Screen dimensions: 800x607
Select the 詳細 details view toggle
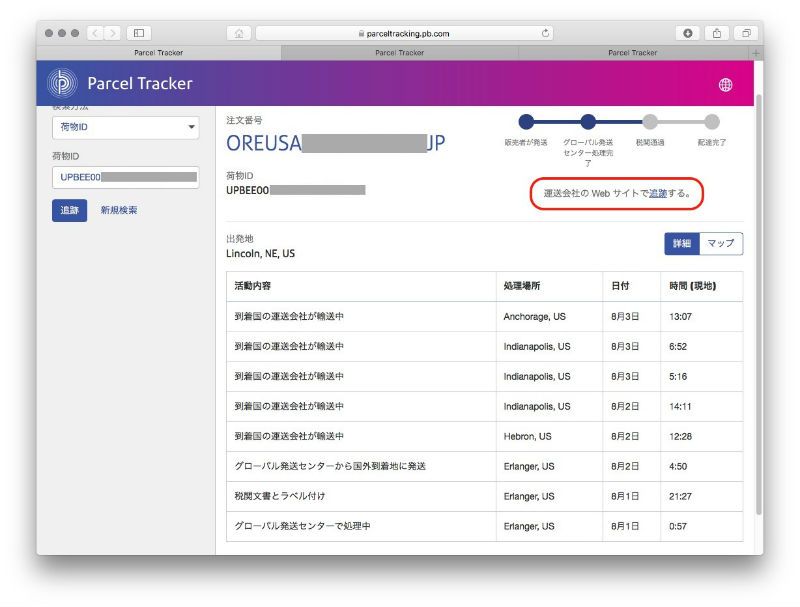click(x=682, y=243)
